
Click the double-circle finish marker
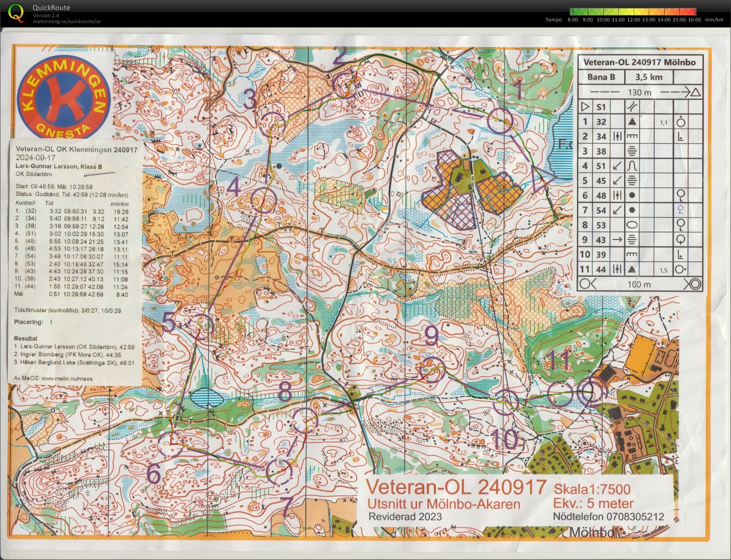coord(590,391)
